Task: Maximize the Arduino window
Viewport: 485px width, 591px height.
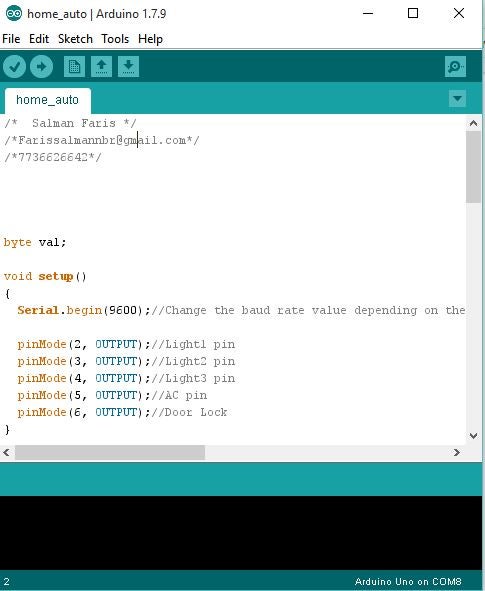Action: [x=413, y=14]
